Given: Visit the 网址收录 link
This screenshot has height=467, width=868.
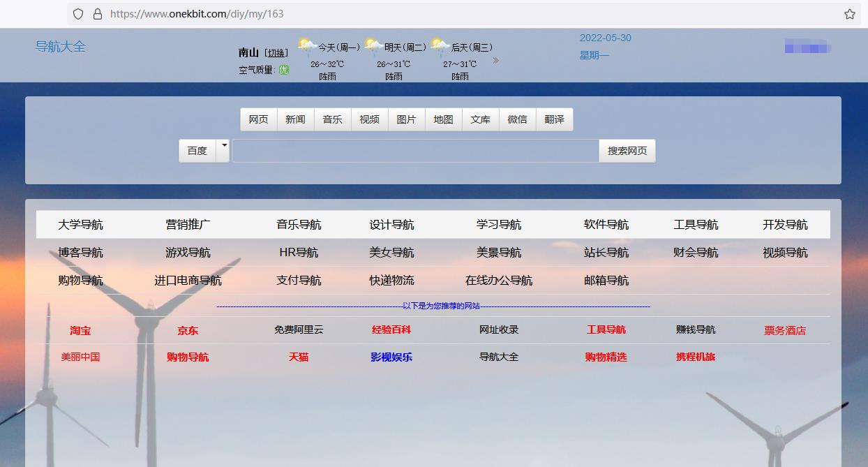Looking at the screenshot, I should click(499, 329).
